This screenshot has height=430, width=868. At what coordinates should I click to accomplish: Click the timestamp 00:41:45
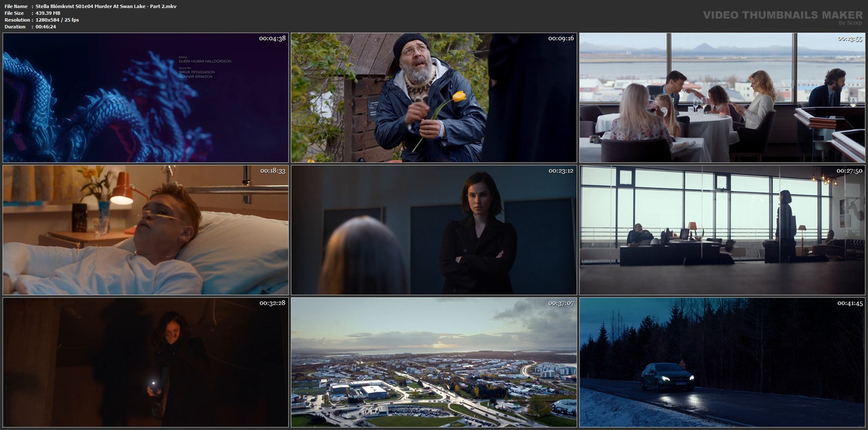(x=850, y=303)
